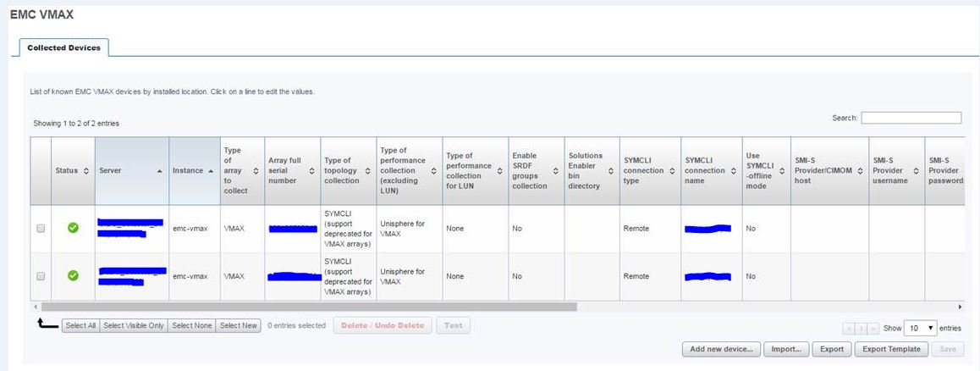Tick the first device row checkbox

pyautogui.click(x=41, y=229)
